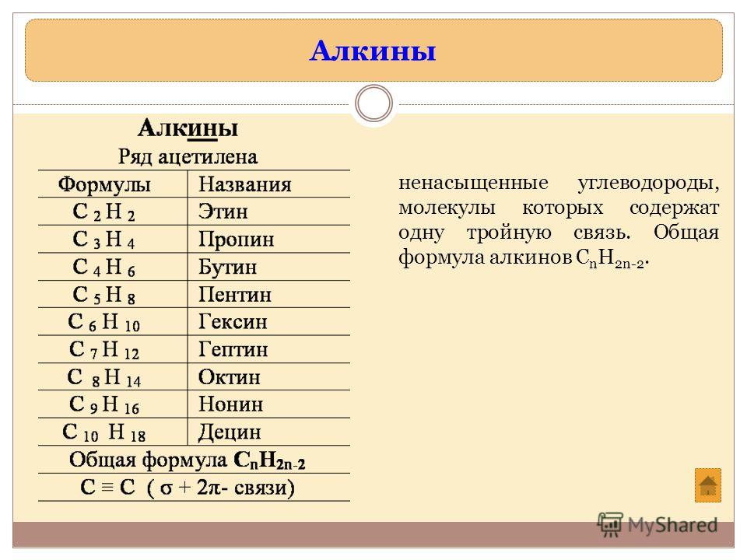Viewport: 747px width, 560px height.
Task: Click the orange home icon button
Action: coord(707,485)
